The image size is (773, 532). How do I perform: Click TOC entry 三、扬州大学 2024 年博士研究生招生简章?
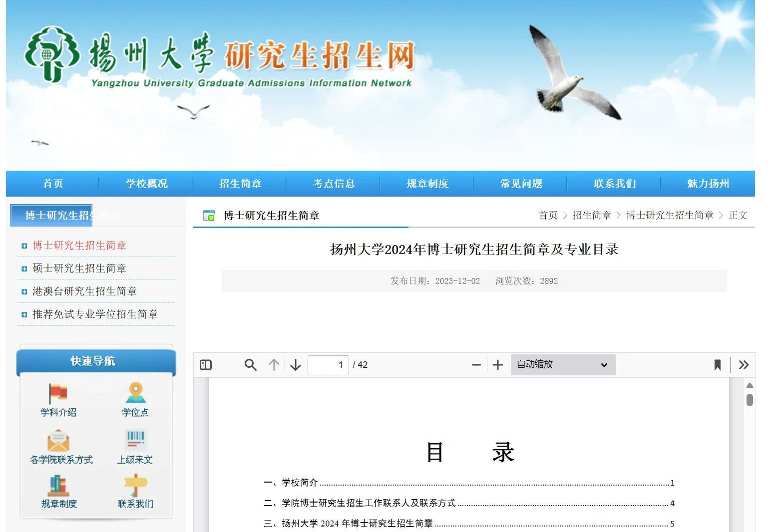click(469, 524)
